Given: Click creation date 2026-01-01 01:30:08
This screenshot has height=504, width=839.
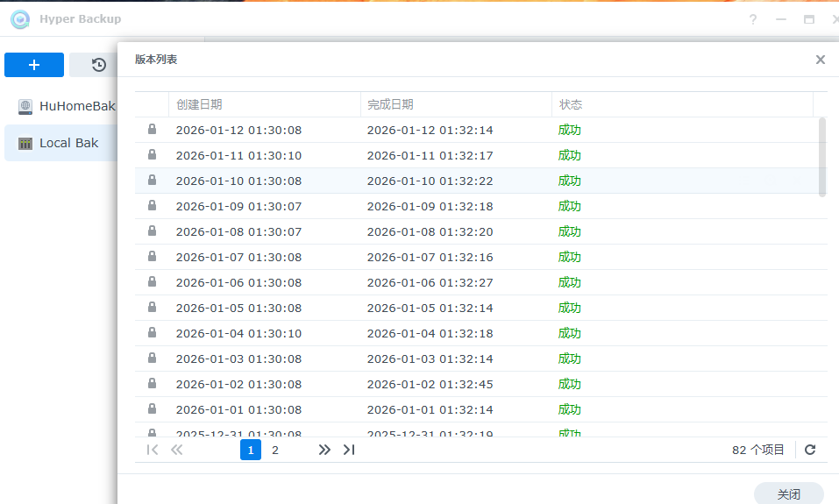Looking at the screenshot, I should 238,410.
